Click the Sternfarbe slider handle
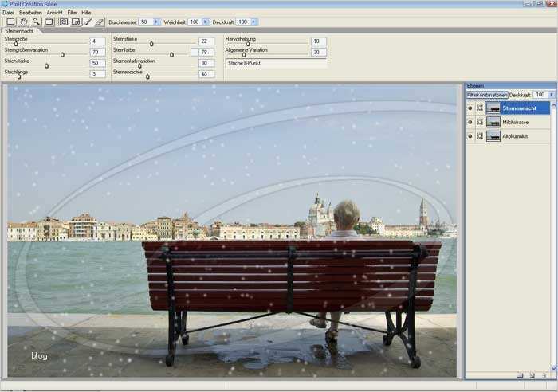The height and width of the screenshot is (392, 558). (x=171, y=55)
